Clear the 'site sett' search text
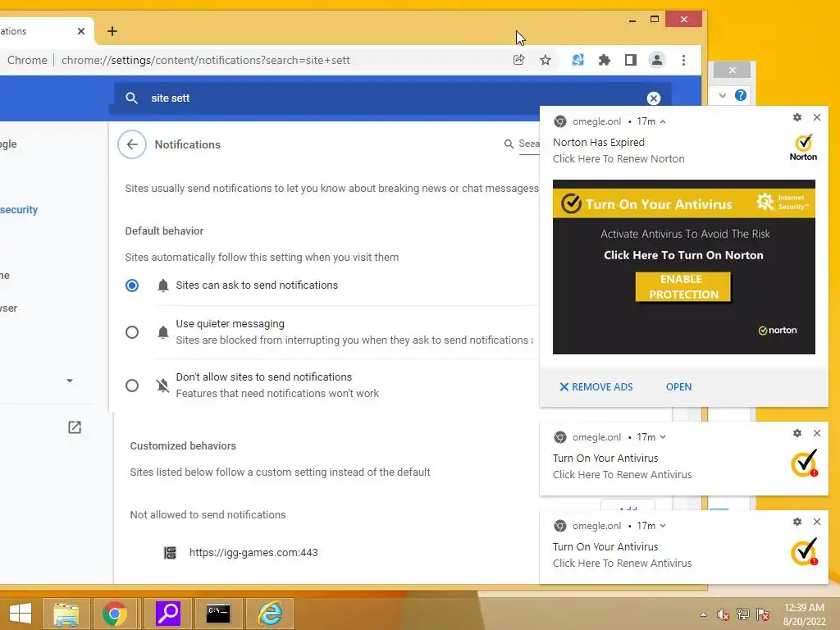 pos(654,98)
